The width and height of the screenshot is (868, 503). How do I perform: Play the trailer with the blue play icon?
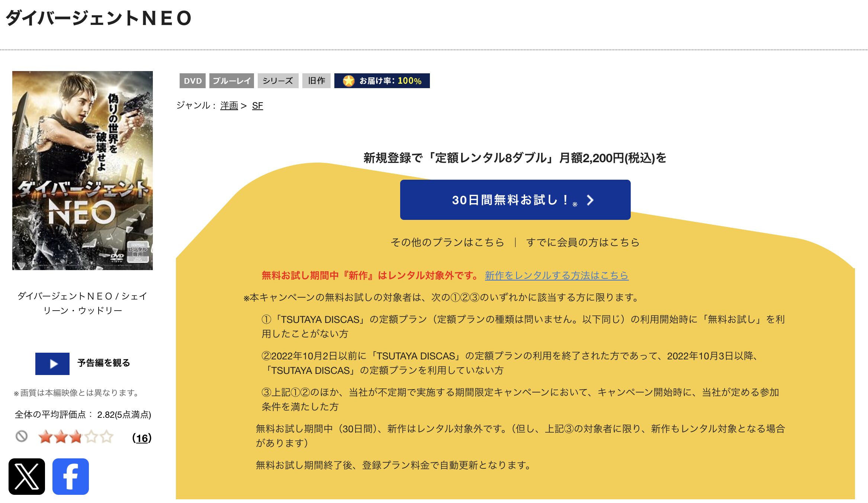[52, 363]
